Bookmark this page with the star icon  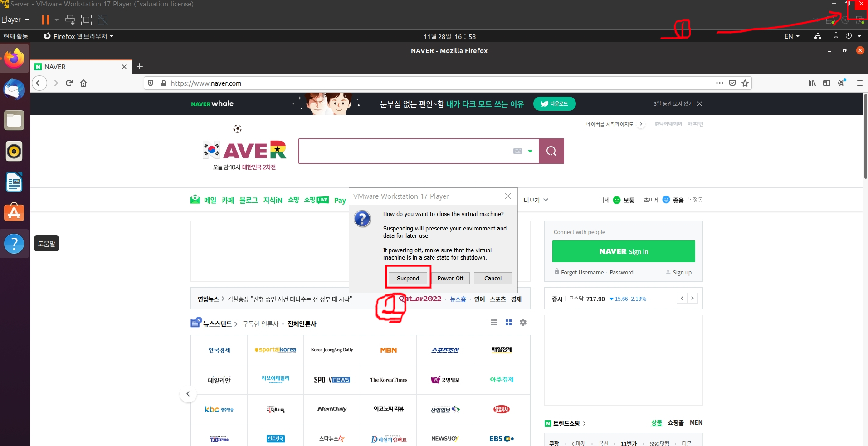pyautogui.click(x=745, y=83)
